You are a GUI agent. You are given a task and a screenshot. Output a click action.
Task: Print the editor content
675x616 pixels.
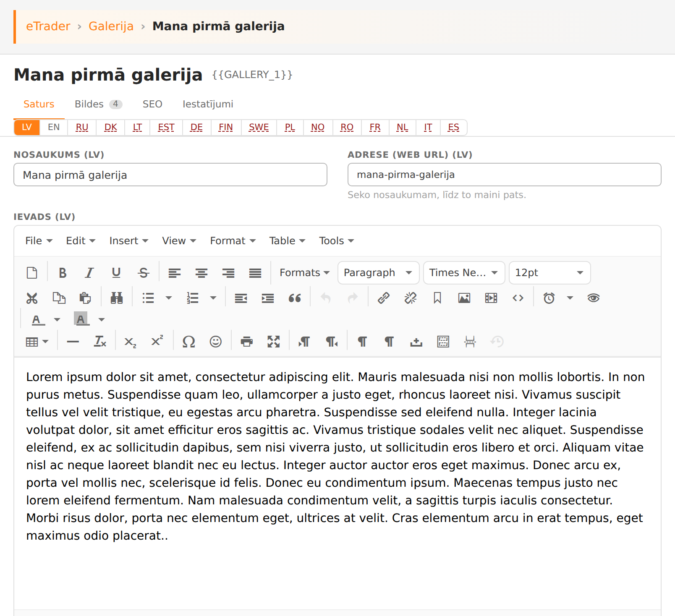point(247,342)
